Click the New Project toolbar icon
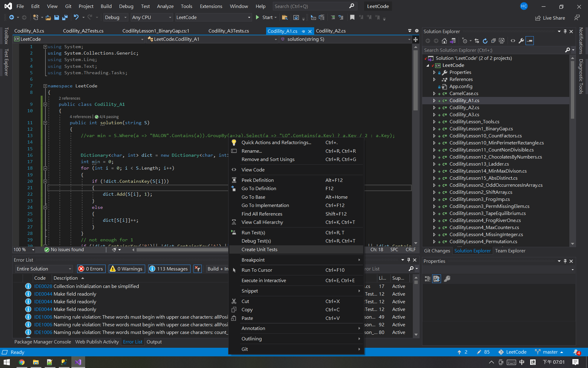 click(x=36, y=17)
